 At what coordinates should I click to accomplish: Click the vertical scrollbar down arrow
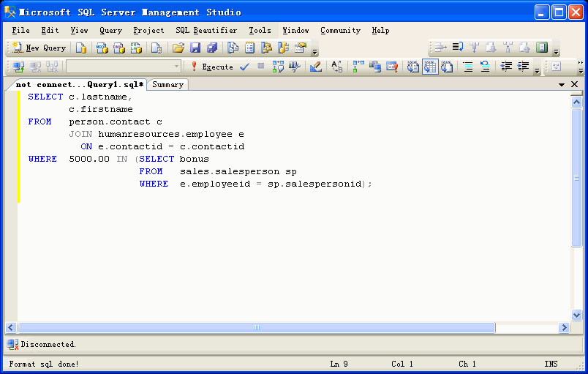coord(576,315)
